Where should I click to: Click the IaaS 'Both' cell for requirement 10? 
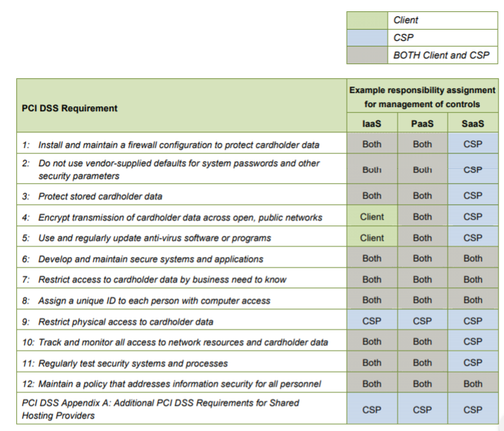(372, 342)
